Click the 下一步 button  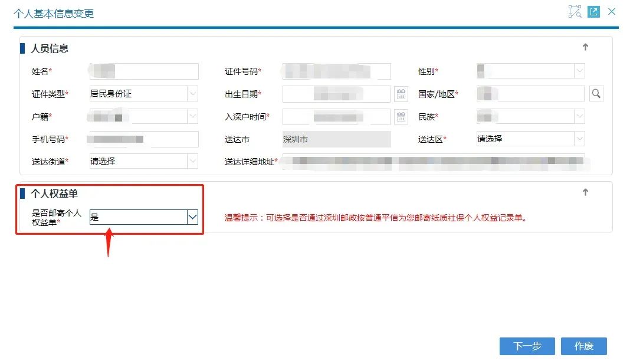tap(527, 346)
